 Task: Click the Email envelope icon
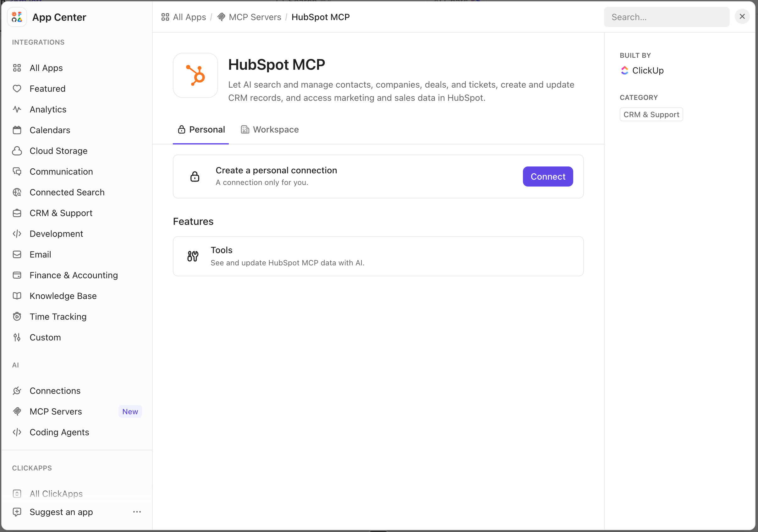[x=17, y=254]
